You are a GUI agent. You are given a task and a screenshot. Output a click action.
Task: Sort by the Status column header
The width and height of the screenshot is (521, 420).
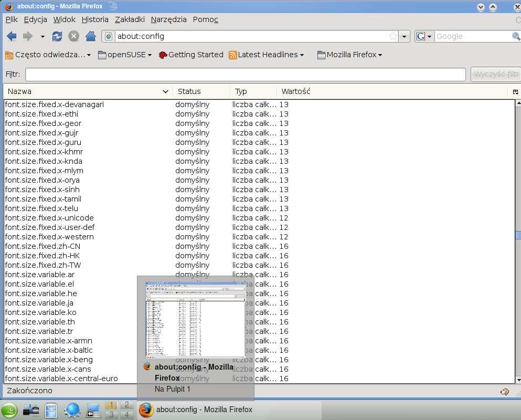[201, 91]
